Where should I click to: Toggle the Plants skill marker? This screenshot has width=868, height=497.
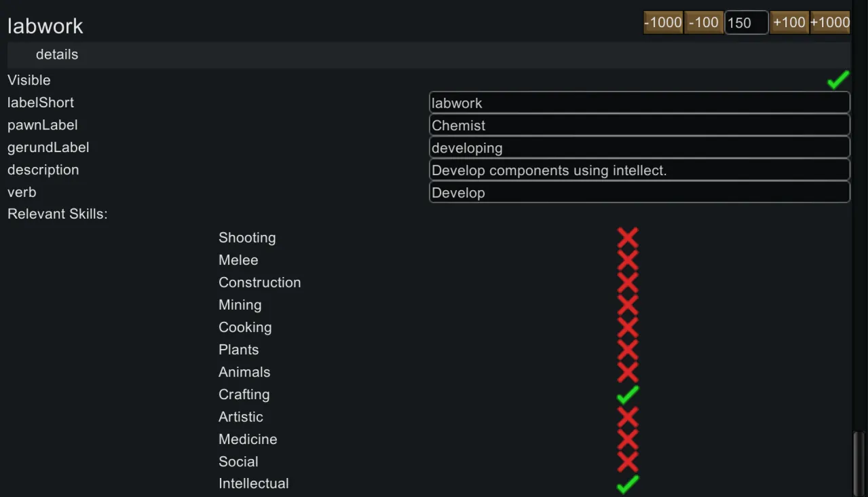628,350
